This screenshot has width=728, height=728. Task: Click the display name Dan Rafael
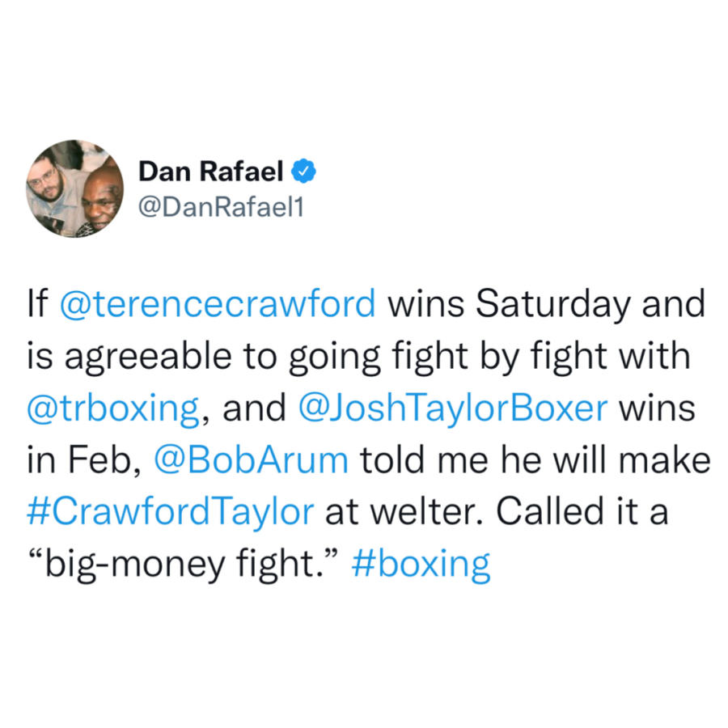[211, 171]
